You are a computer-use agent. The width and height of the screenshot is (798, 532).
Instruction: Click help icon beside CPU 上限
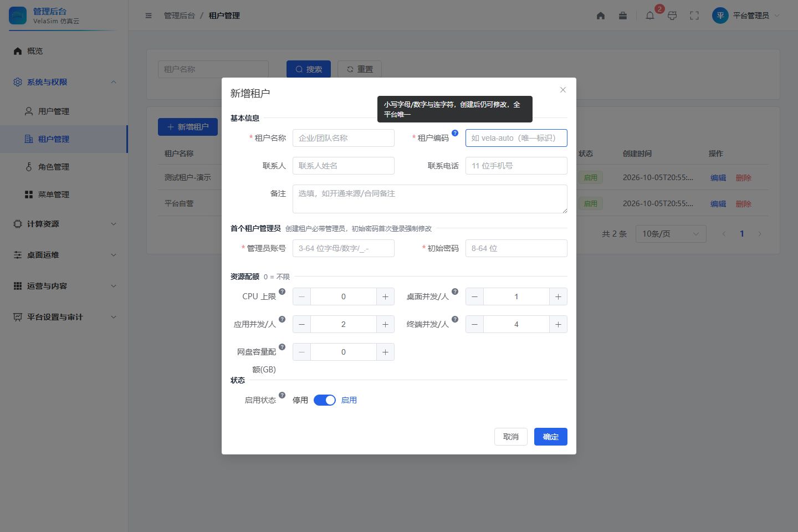[282, 291]
